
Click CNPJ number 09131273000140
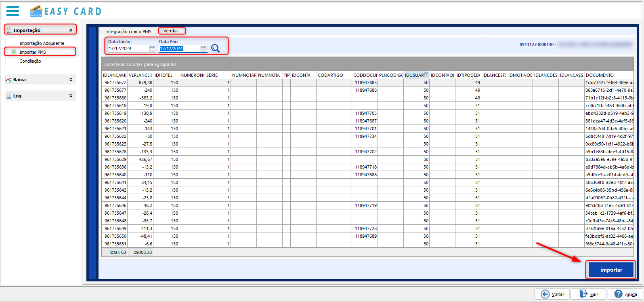click(x=536, y=44)
